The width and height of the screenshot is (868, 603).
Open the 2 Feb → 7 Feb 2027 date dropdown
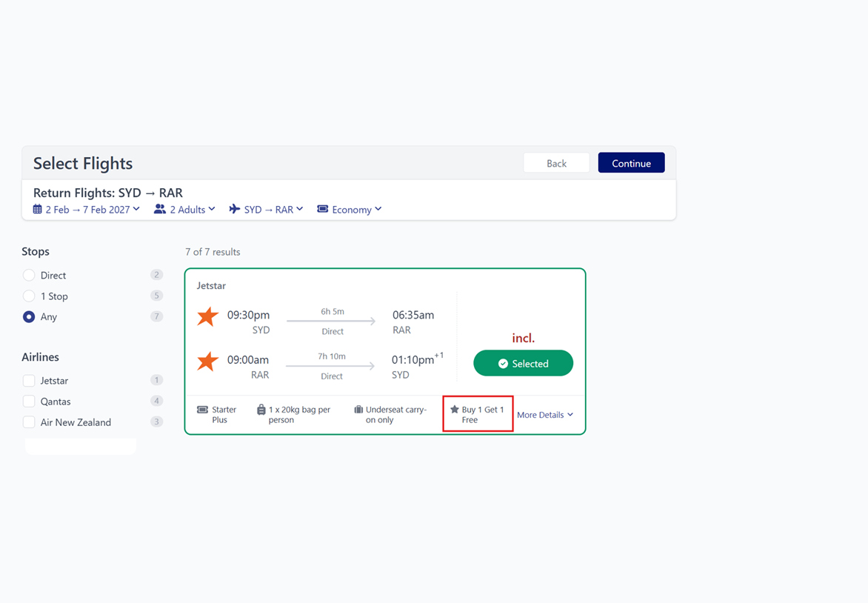(87, 210)
